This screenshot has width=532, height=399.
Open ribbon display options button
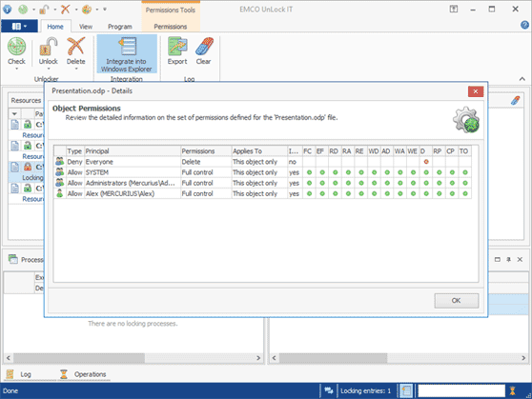coord(453,10)
